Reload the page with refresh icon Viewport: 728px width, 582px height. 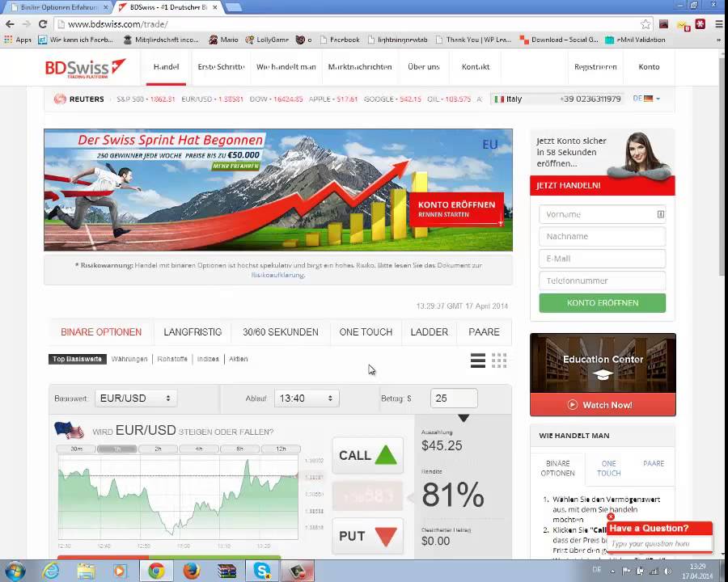pos(43,24)
